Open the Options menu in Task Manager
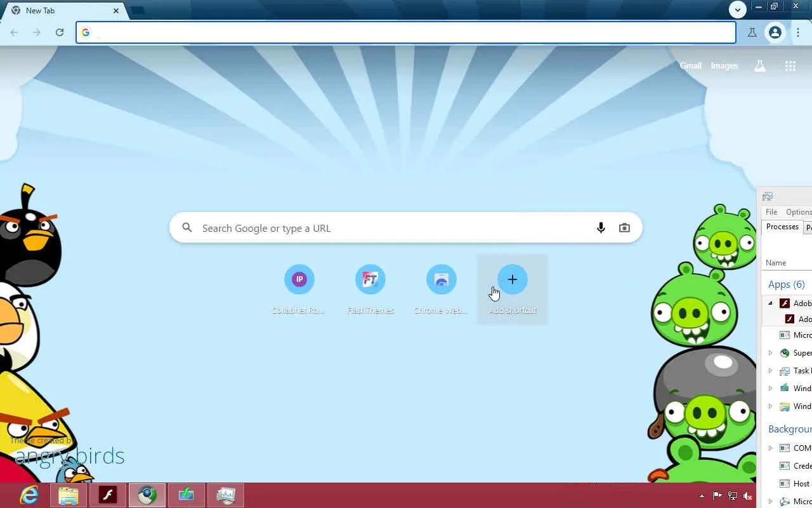 coord(799,212)
